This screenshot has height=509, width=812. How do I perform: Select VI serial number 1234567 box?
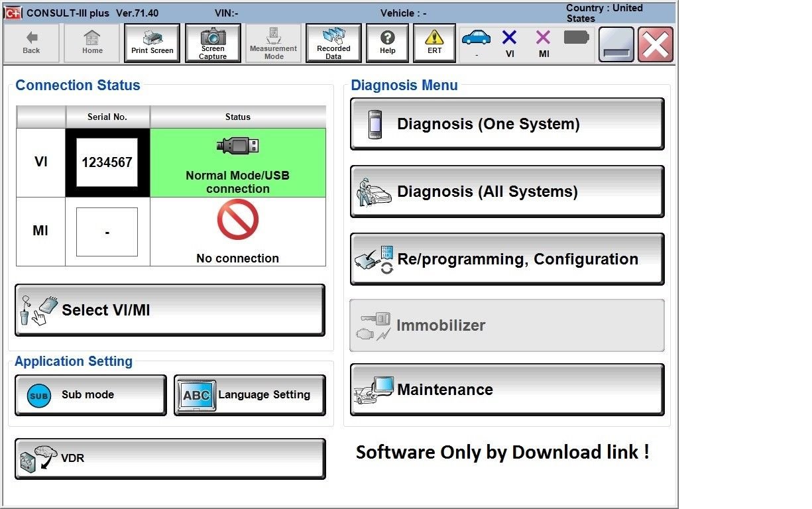coord(107,162)
